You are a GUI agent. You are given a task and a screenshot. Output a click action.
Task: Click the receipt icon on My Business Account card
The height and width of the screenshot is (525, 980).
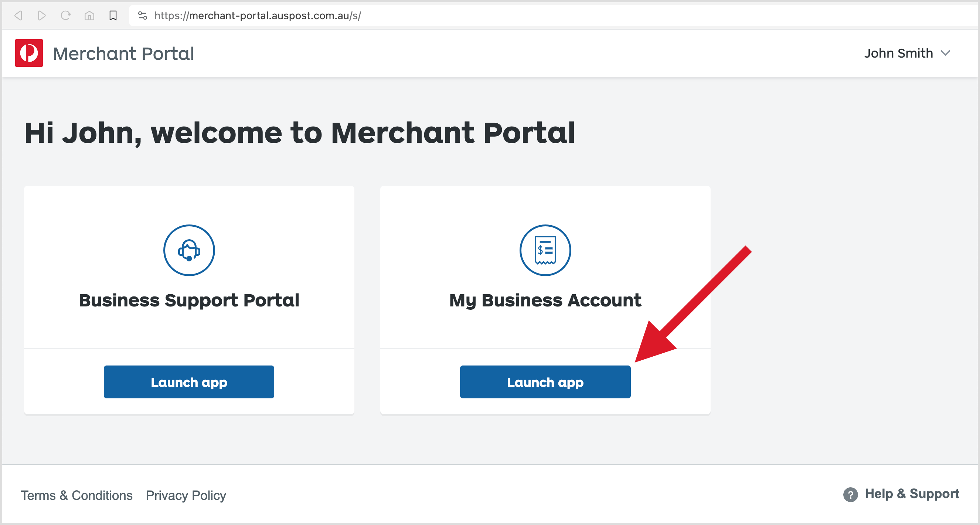(545, 250)
